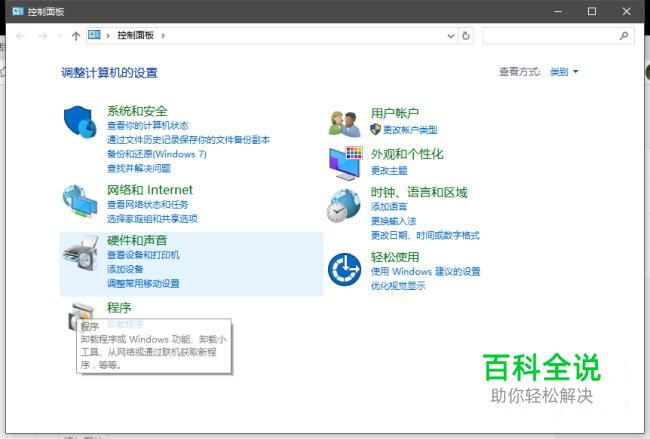
Task: Click the control panel icon in title bar
Action: click(x=18, y=11)
